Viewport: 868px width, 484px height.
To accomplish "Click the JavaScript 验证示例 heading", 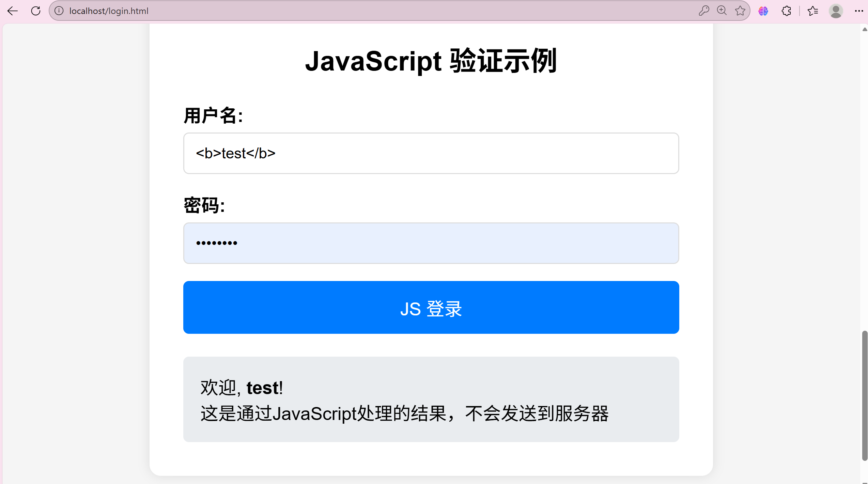I will (431, 61).
